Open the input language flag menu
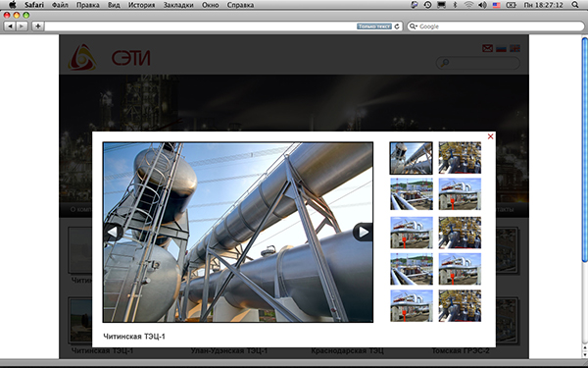The image size is (588, 368). coord(497,5)
